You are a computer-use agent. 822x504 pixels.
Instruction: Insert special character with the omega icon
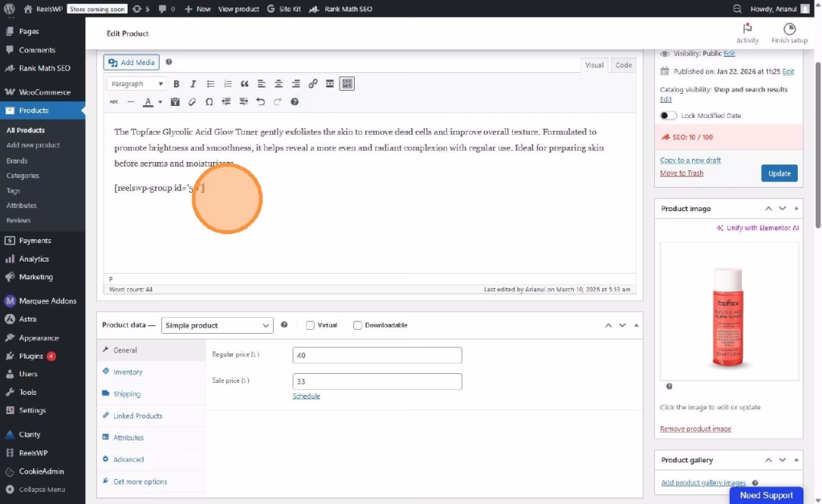210,102
